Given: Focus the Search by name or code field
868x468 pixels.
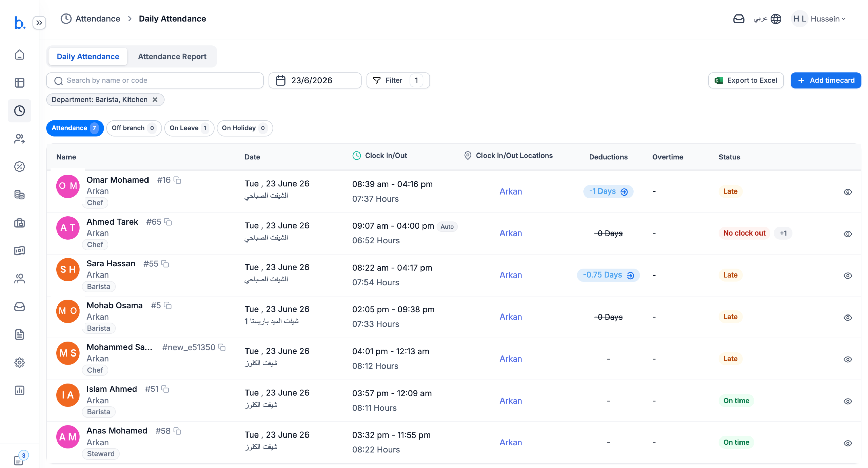Looking at the screenshot, I should click(x=155, y=80).
